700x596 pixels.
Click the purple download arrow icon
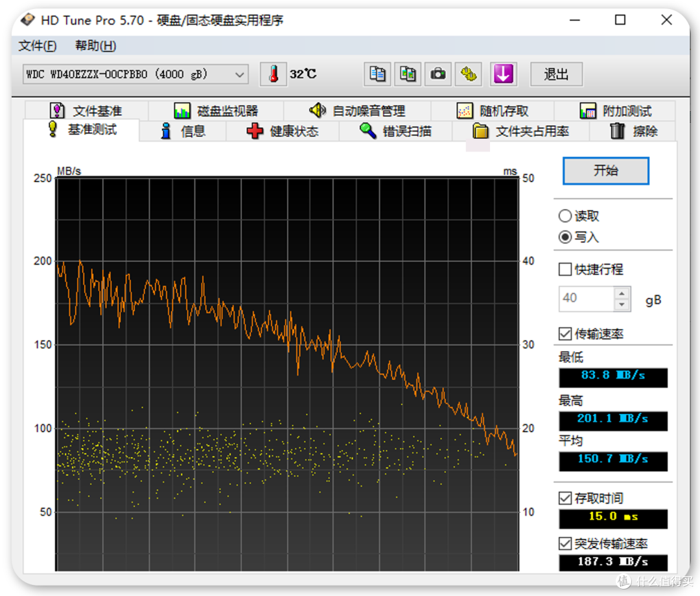click(x=503, y=74)
